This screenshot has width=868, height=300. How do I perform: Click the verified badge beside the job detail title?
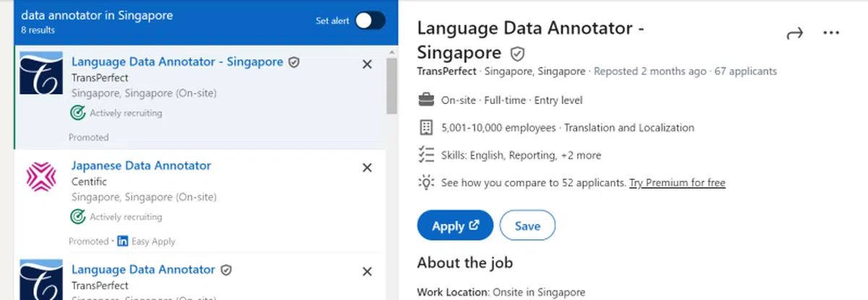click(517, 53)
